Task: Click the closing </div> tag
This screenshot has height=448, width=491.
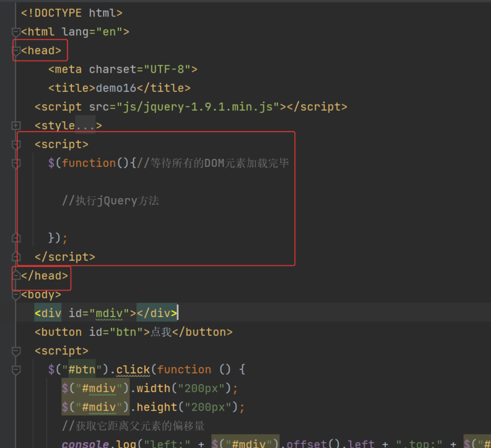Action: coord(157,313)
